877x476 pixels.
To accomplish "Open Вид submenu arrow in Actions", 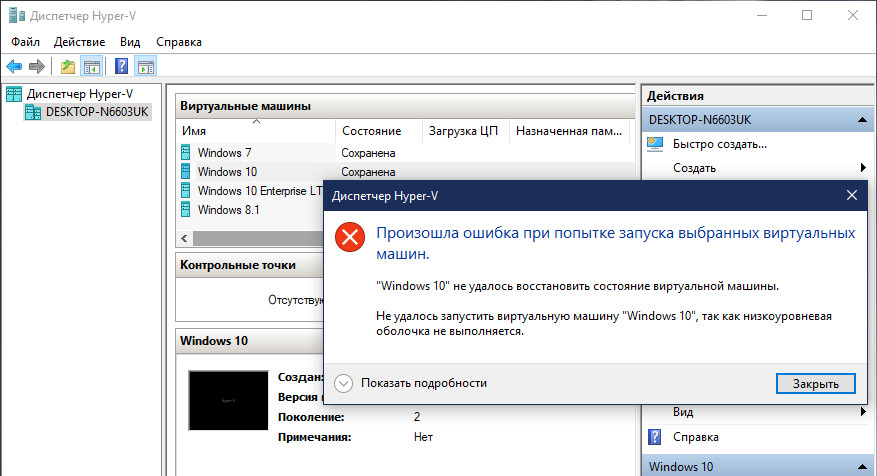I will click(x=863, y=412).
